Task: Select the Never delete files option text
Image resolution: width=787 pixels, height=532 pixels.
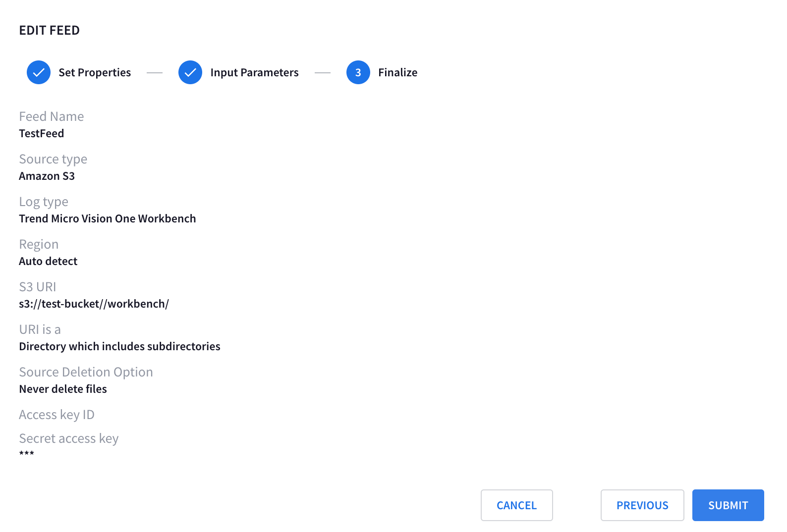Action: click(x=62, y=389)
